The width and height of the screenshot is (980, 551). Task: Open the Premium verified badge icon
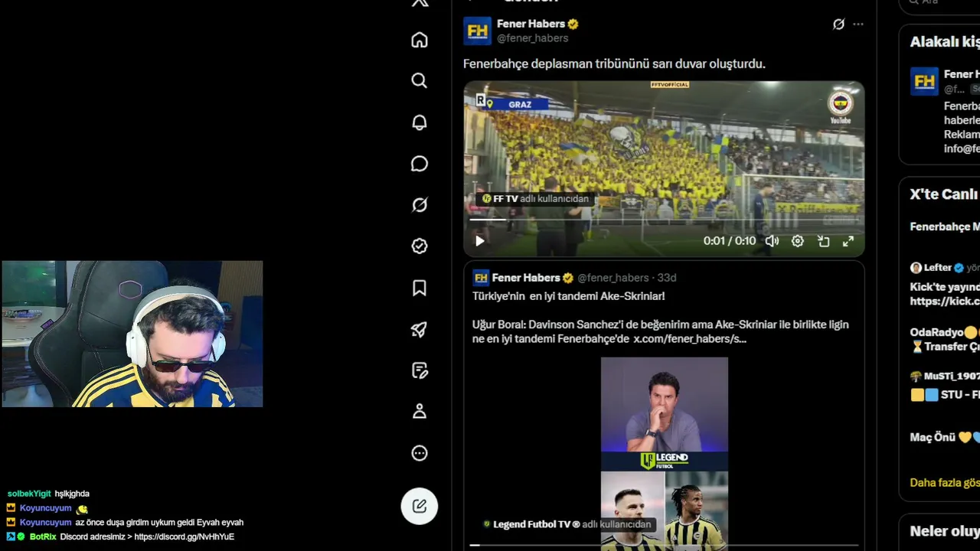tap(420, 246)
